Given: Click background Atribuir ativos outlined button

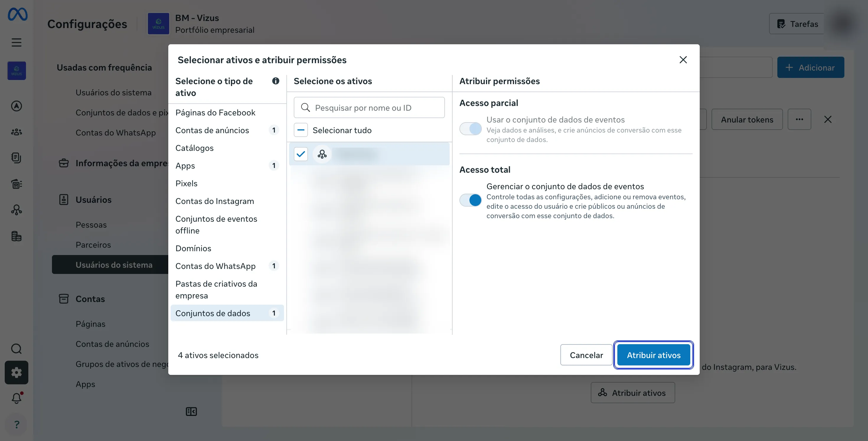Looking at the screenshot, I should click(x=632, y=393).
